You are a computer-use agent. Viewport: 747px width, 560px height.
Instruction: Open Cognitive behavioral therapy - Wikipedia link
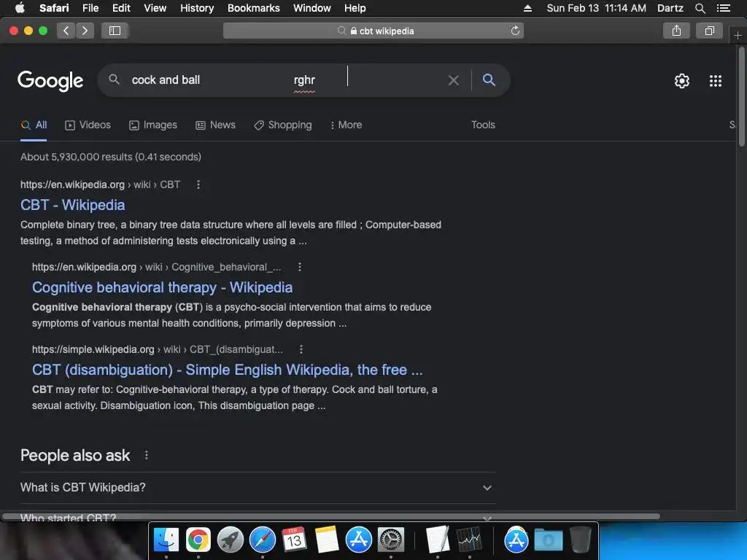pos(163,287)
